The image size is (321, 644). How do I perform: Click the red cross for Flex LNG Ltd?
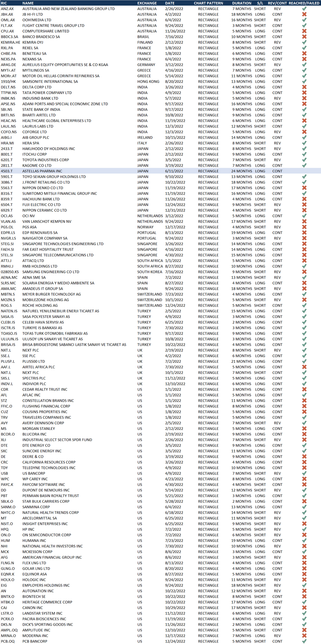point(304,563)
